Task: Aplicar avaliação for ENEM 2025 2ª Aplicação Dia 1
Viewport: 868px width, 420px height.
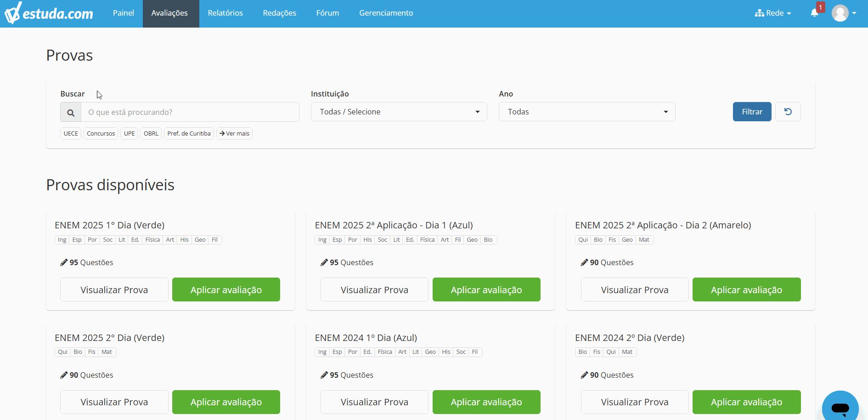Action: [487, 289]
